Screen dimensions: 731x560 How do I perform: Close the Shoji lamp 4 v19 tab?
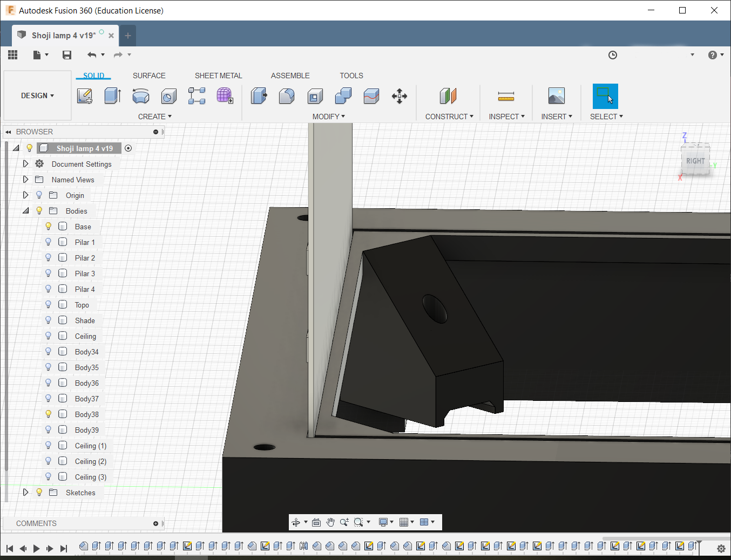pyautogui.click(x=111, y=36)
